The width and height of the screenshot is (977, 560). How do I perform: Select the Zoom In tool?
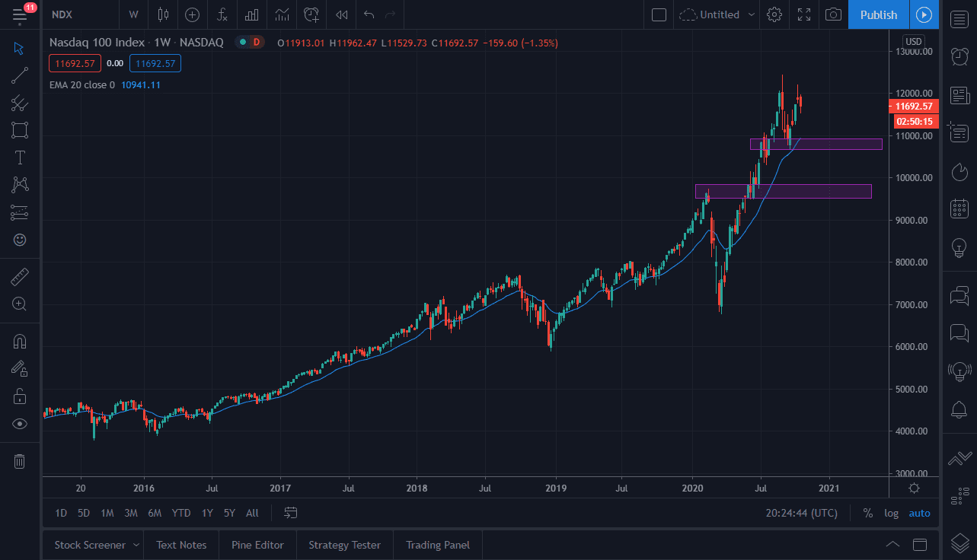[19, 304]
